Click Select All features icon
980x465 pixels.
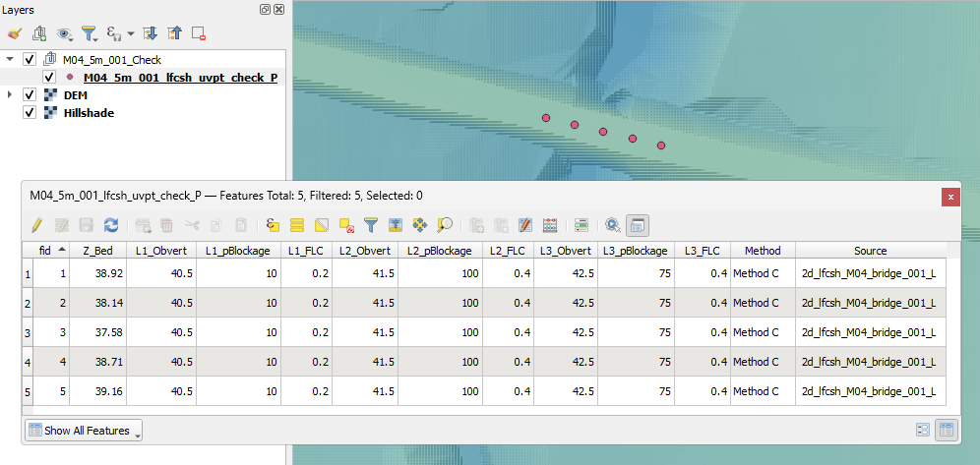(x=296, y=225)
